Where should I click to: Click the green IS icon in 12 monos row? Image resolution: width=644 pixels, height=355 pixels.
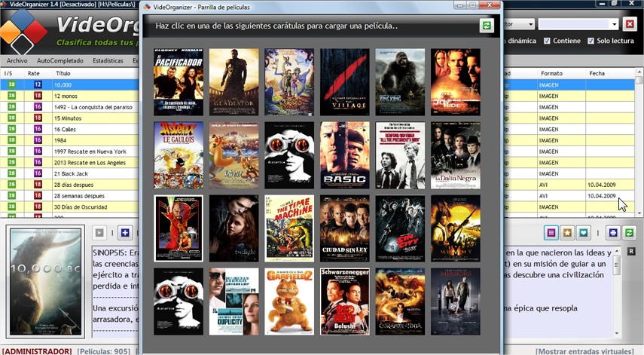[11, 96]
